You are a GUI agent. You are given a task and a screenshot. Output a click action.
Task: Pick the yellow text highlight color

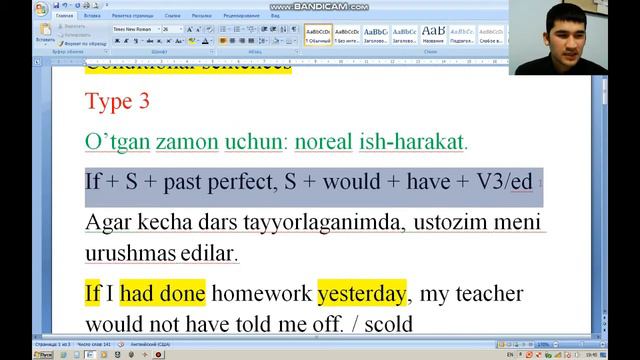point(191,41)
